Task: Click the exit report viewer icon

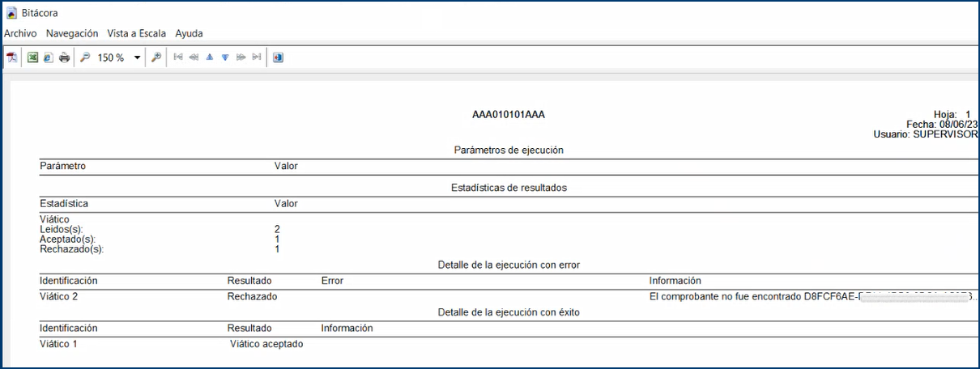Action: pyautogui.click(x=278, y=57)
